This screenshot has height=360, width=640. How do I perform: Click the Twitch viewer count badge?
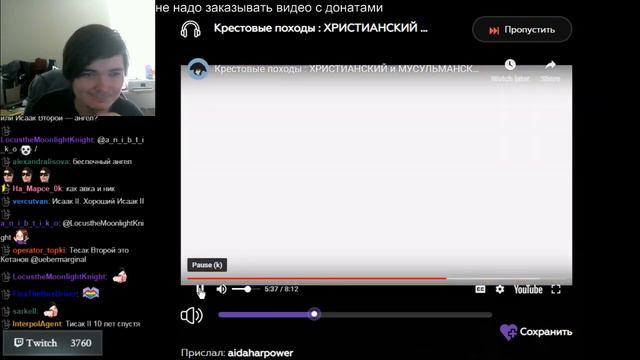point(53,343)
